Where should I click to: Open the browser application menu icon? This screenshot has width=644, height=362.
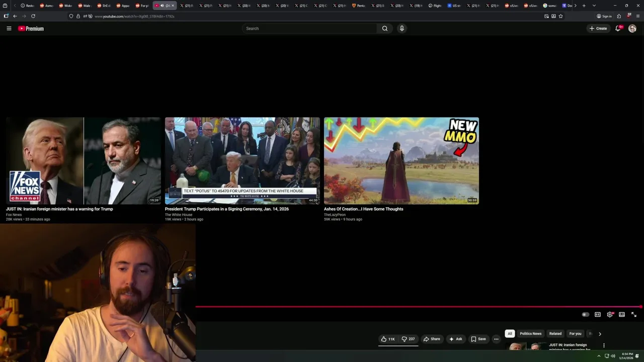(638, 16)
